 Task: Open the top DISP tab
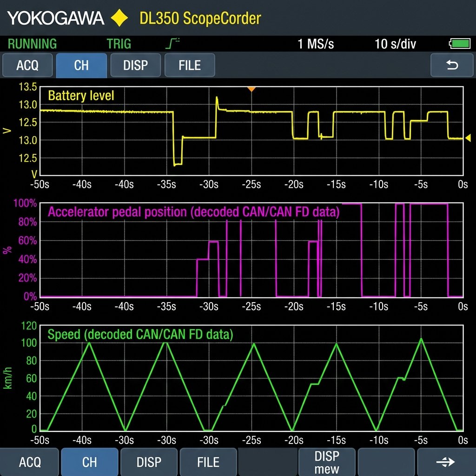[x=135, y=65]
